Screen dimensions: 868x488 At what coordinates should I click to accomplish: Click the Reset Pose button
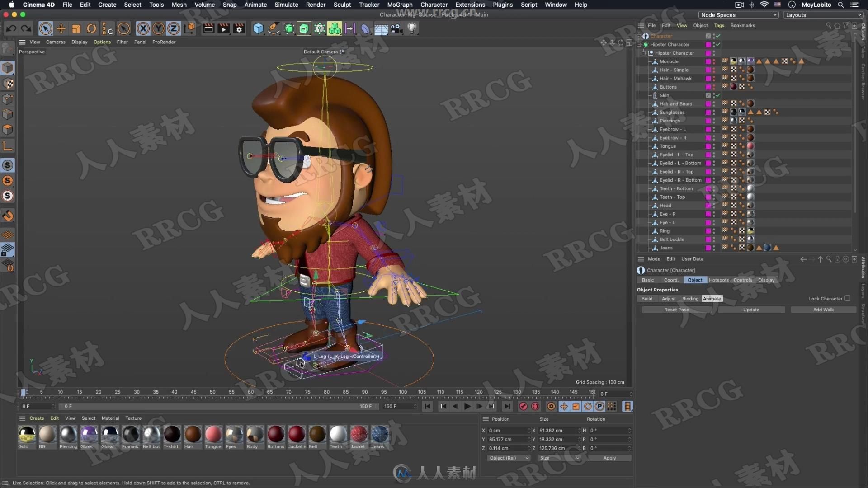point(676,310)
